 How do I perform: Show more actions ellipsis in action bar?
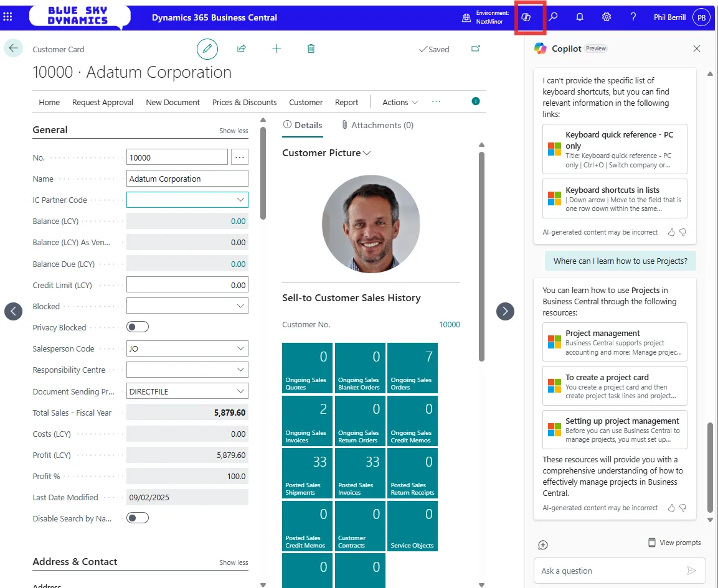(x=436, y=101)
